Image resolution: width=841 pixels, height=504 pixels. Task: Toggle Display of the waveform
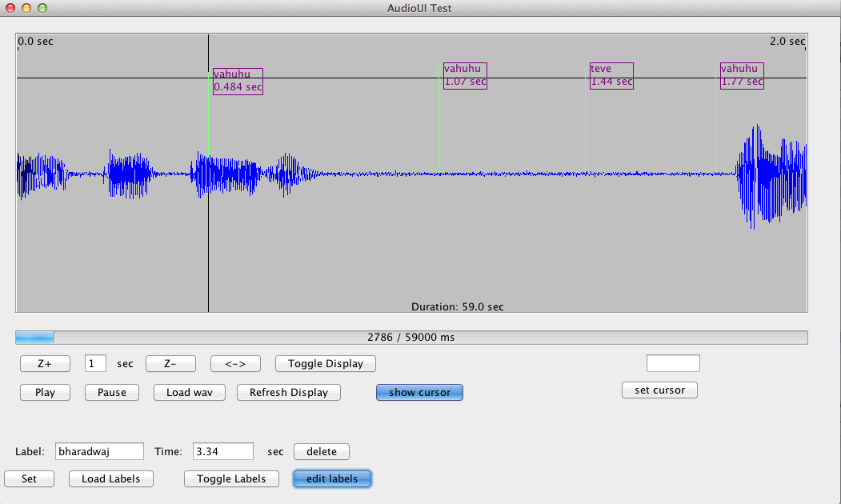coord(326,363)
